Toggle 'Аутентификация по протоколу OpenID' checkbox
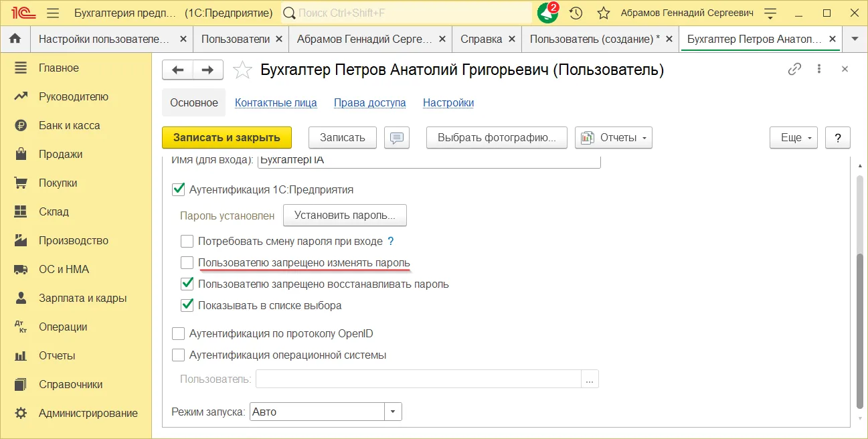 point(179,334)
